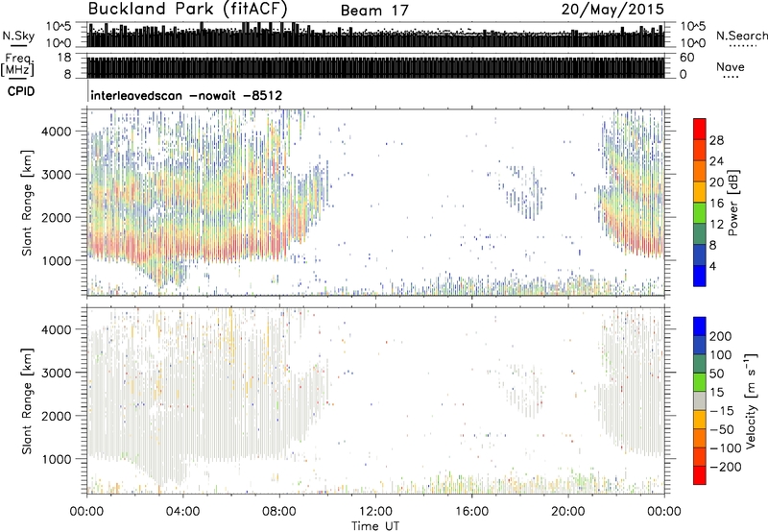768x532 pixels.
Task: Click the 'Freq. [MHz]' label
Action: click(x=18, y=65)
